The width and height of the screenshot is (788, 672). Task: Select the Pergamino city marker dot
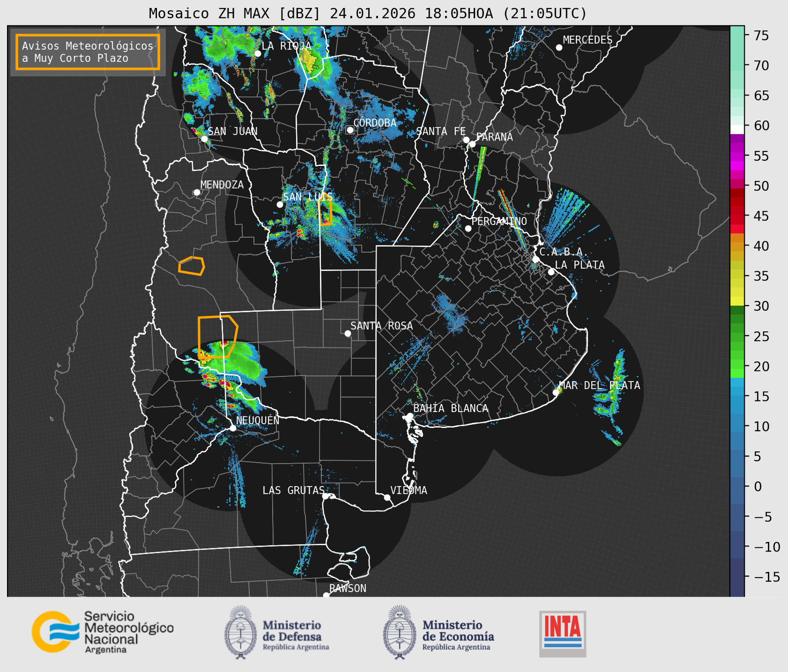tap(468, 229)
